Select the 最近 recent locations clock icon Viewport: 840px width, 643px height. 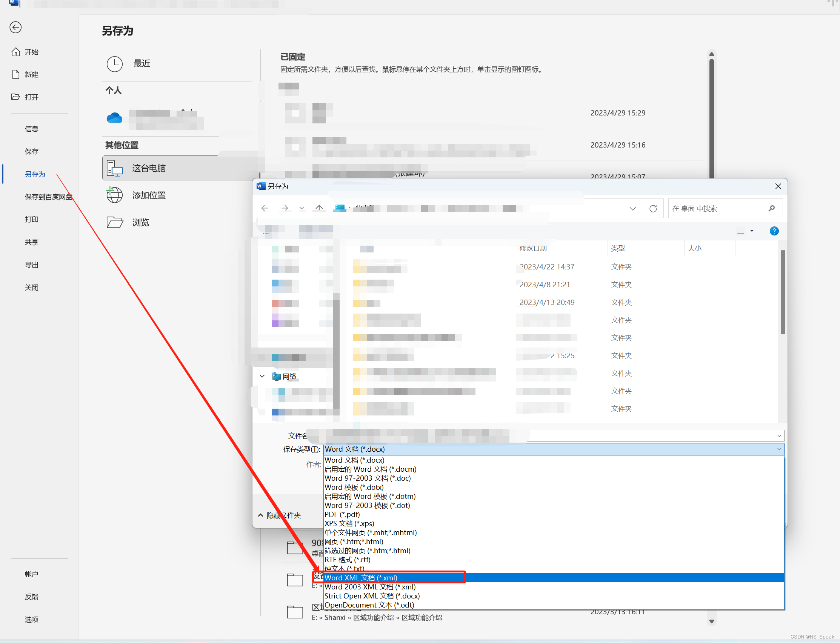[x=114, y=63]
